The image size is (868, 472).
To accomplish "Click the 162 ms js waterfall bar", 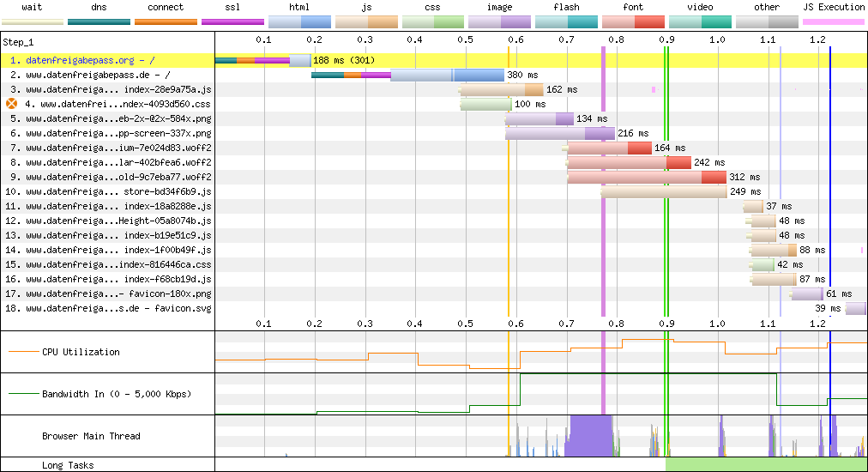I will 501,89.
